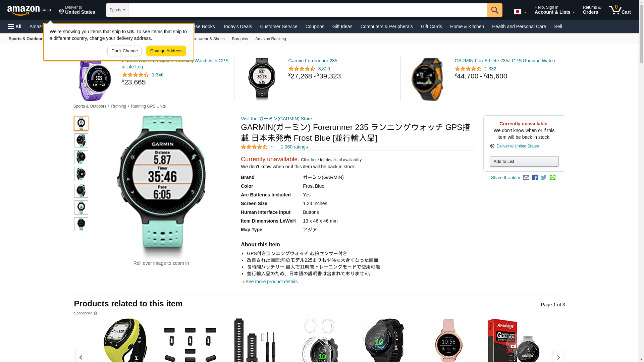644x362 pixels.
Task: Expand the Sports search category dropdown
Action: click(117, 10)
